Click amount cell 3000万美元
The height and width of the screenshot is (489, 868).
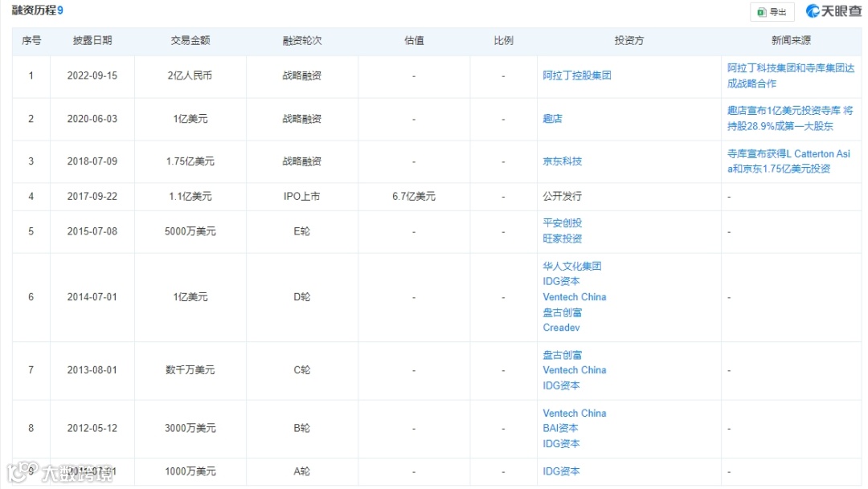[190, 428]
